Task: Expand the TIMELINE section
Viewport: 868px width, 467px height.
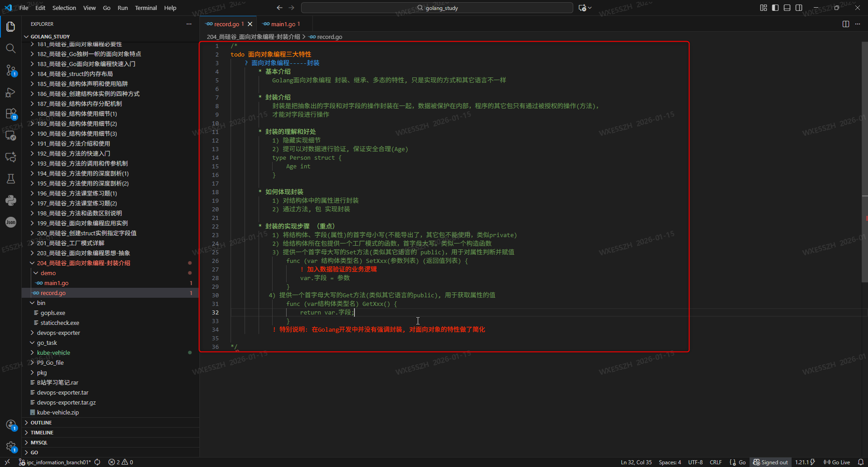Action: 110,433
